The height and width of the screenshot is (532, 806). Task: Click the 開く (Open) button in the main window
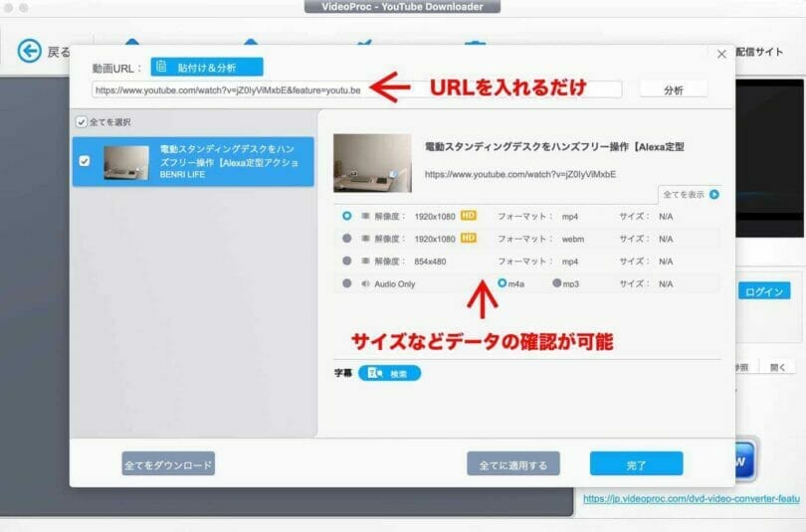coord(777,367)
